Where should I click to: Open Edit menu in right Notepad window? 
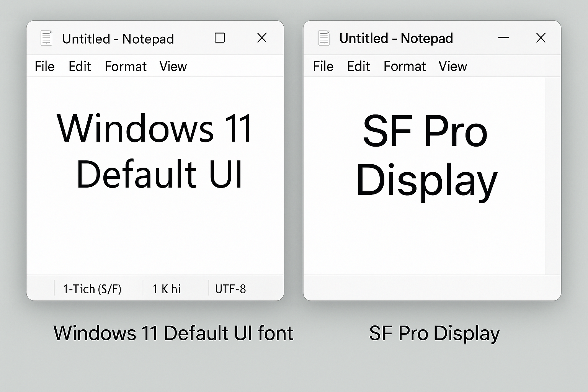(x=358, y=67)
